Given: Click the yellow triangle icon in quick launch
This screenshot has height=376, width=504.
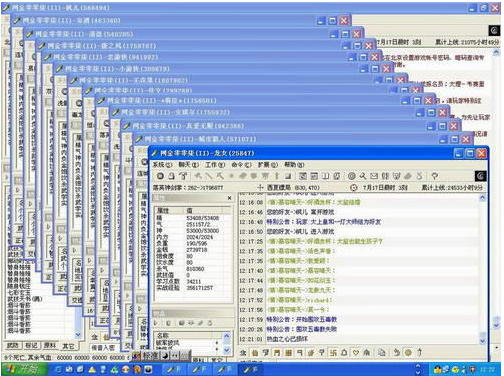Looking at the screenshot, I should [93, 369].
